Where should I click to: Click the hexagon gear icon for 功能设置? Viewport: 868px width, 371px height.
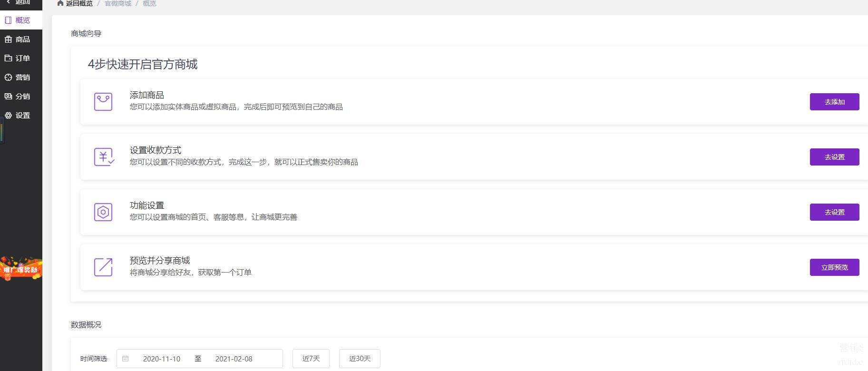click(103, 212)
